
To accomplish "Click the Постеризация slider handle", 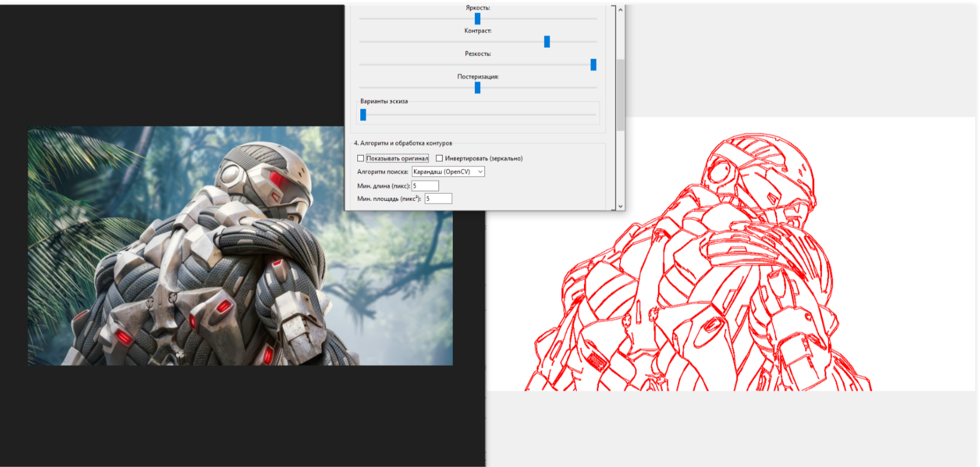I will [x=477, y=88].
